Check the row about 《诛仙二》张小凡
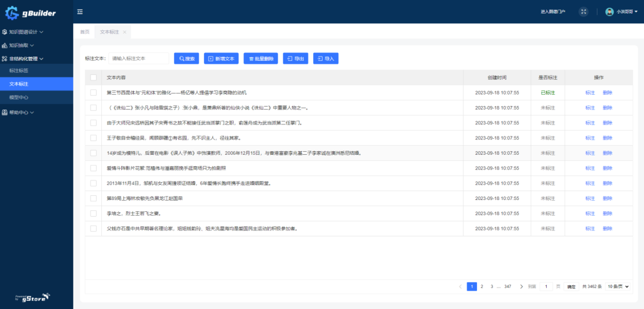644x309 pixels. tap(93, 108)
